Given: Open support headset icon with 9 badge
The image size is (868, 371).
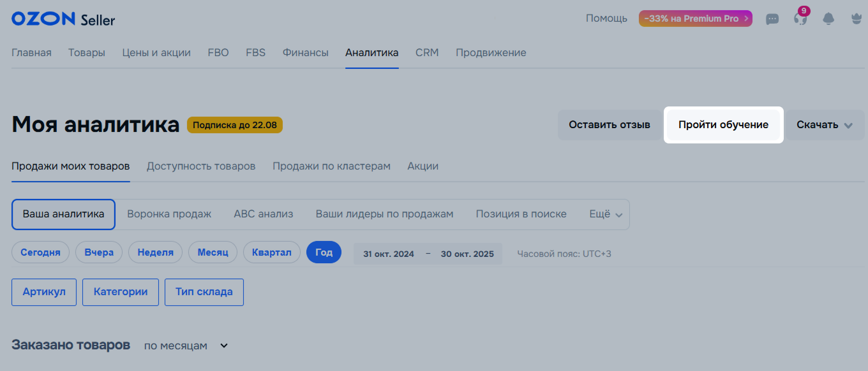Looking at the screenshot, I should click(800, 18).
